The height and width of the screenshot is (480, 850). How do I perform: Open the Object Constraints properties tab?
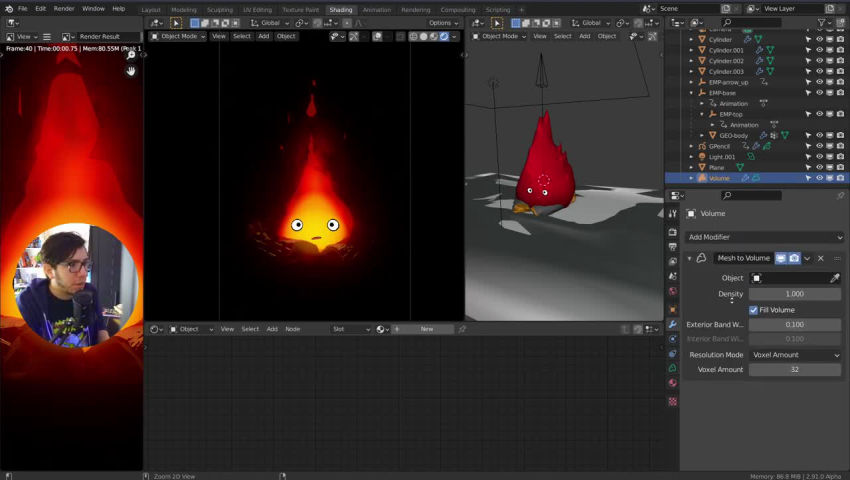(x=673, y=354)
